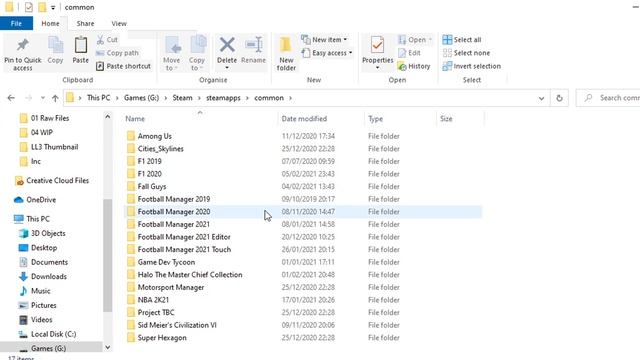Expand the chevron after Steam in the path

pyautogui.click(x=200, y=98)
